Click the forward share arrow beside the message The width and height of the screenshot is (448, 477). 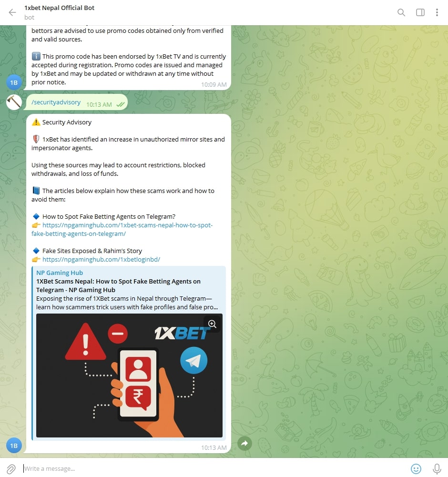point(244,444)
